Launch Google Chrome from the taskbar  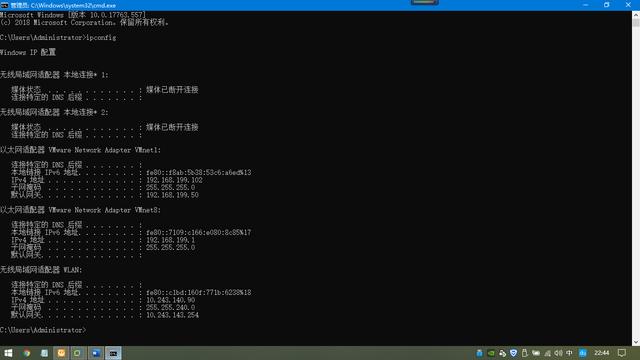[x=27, y=353]
